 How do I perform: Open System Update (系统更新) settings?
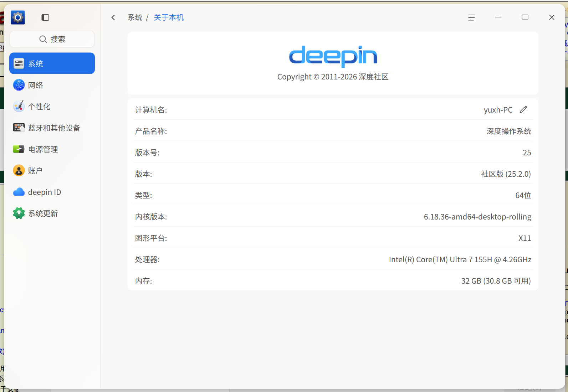[52, 213]
